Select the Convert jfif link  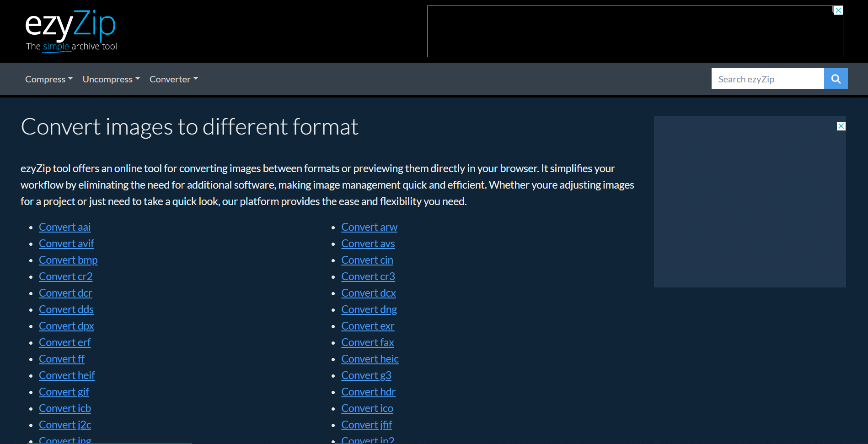pos(366,425)
